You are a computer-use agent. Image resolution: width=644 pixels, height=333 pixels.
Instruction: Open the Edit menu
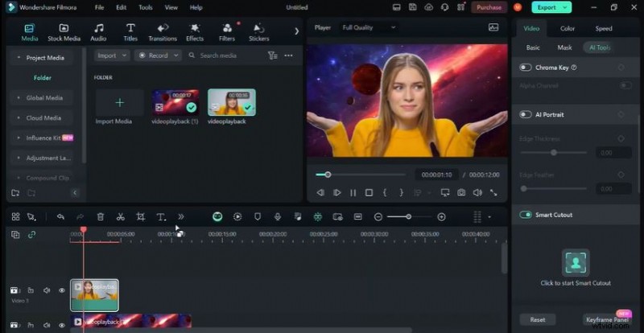(x=122, y=7)
